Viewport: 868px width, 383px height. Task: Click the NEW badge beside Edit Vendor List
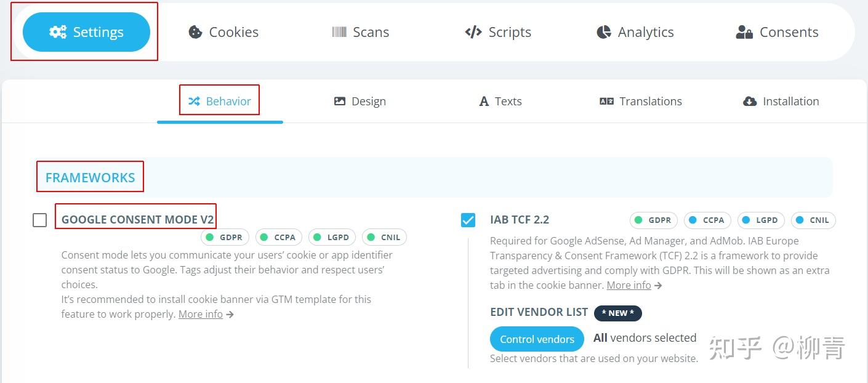[x=617, y=313]
